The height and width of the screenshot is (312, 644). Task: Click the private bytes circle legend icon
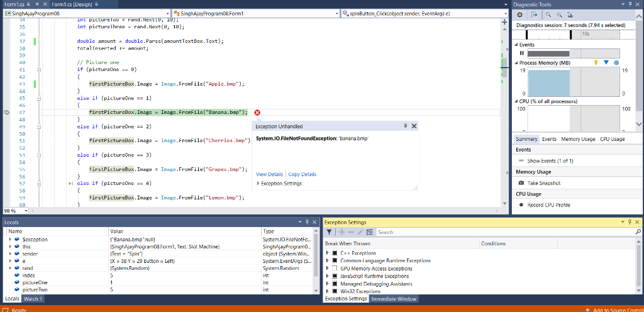tap(616, 63)
